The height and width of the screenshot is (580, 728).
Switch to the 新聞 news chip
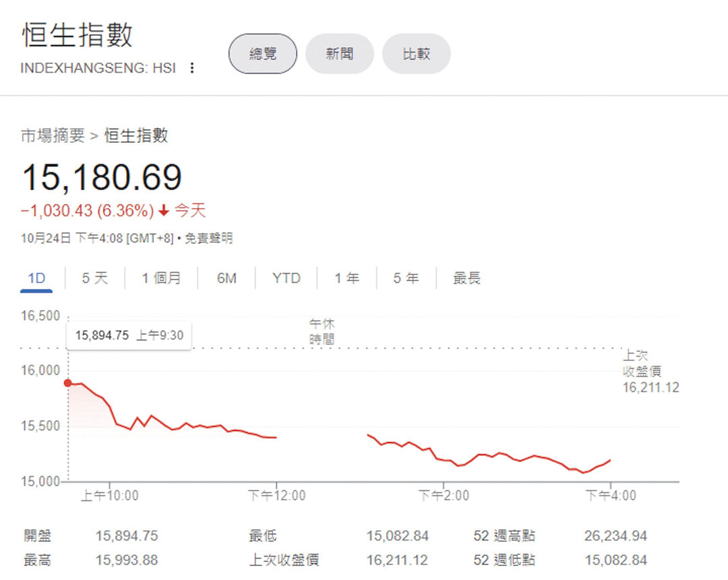tap(339, 54)
